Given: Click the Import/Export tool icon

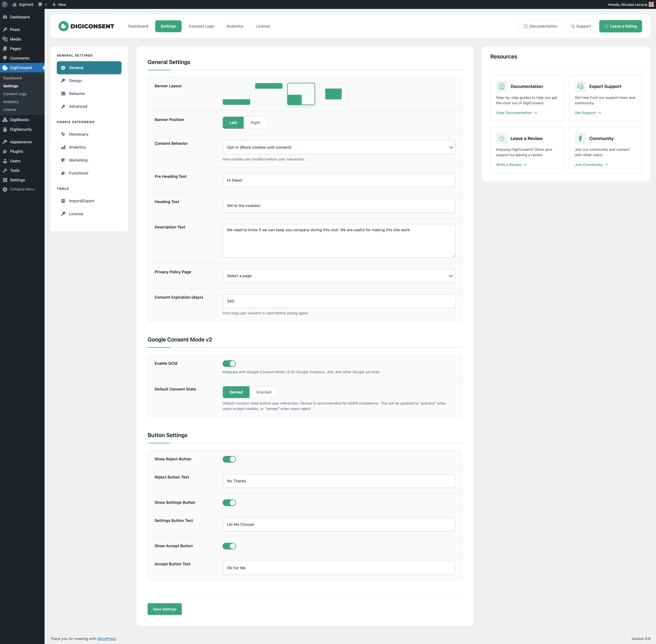Looking at the screenshot, I should (63, 201).
